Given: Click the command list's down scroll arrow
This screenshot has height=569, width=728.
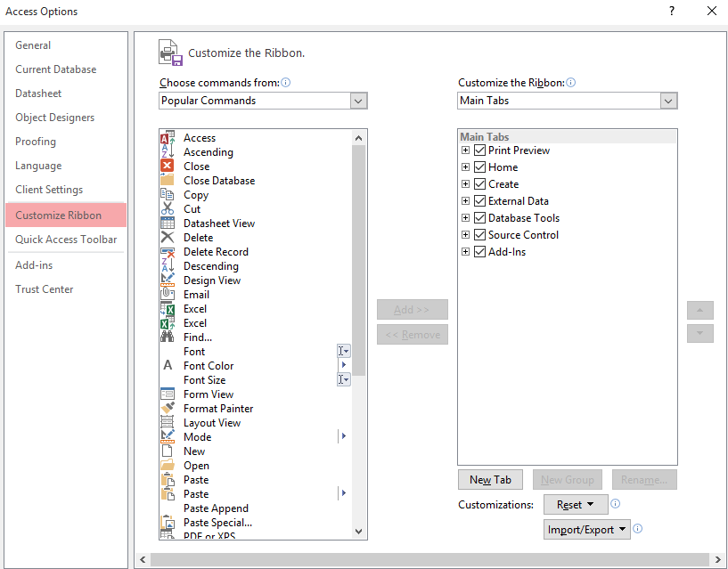Looking at the screenshot, I should pos(359,530).
